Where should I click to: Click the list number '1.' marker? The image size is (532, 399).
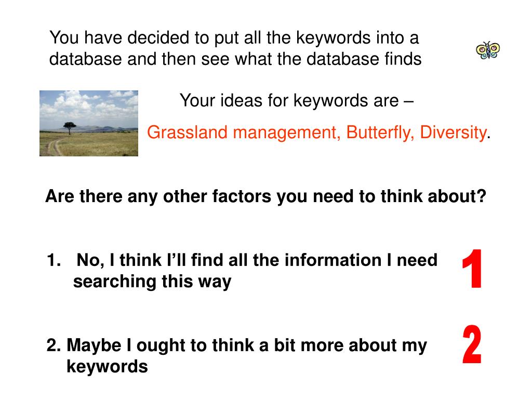click(54, 260)
